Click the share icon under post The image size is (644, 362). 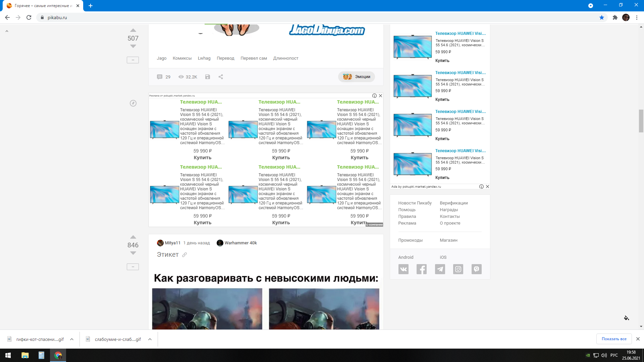tap(221, 77)
